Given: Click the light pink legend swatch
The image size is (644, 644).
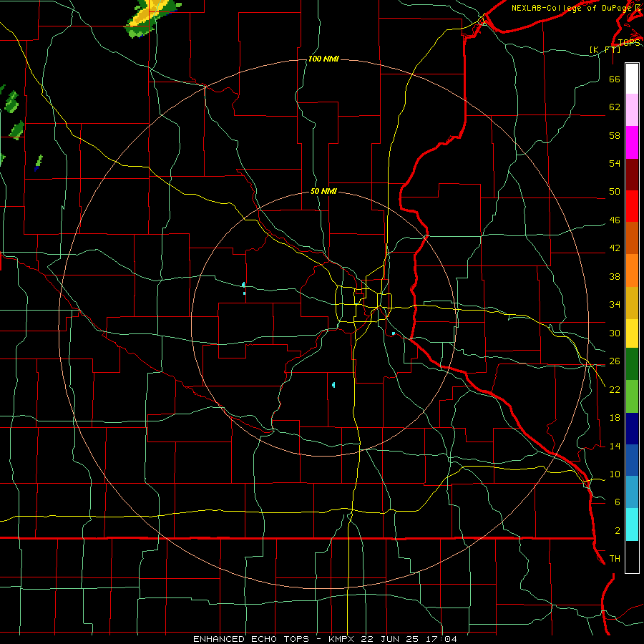Looking at the screenshot, I should tap(632, 110).
